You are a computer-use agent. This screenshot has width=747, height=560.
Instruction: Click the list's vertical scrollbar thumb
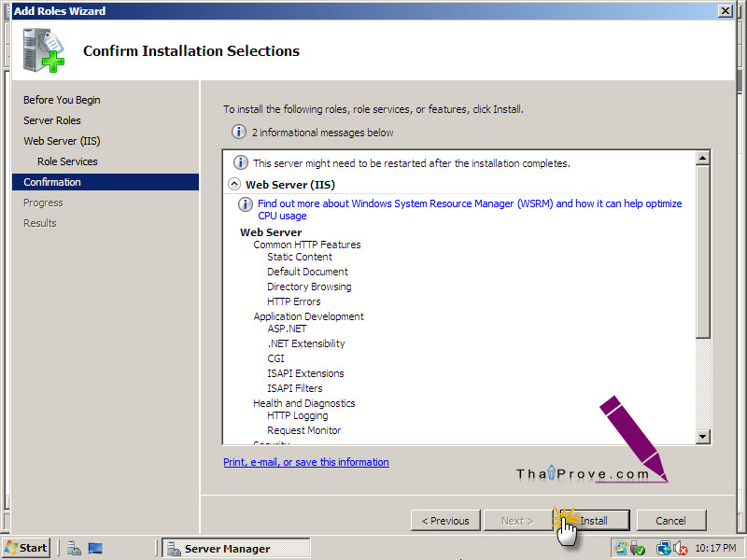tap(703, 251)
